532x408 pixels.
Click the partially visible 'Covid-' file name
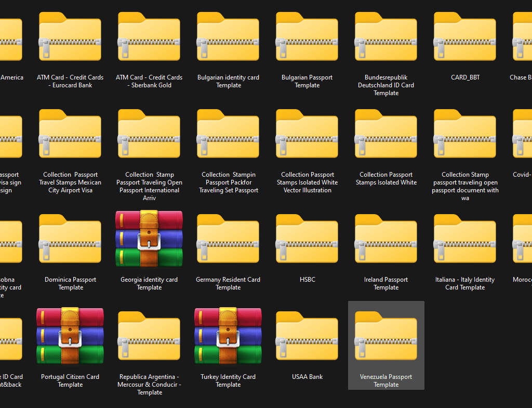(x=522, y=175)
